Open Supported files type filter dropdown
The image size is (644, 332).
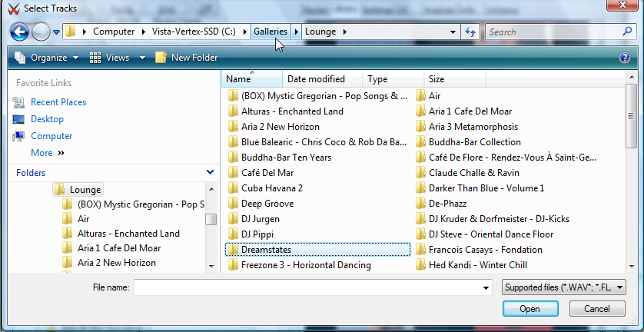tap(563, 287)
